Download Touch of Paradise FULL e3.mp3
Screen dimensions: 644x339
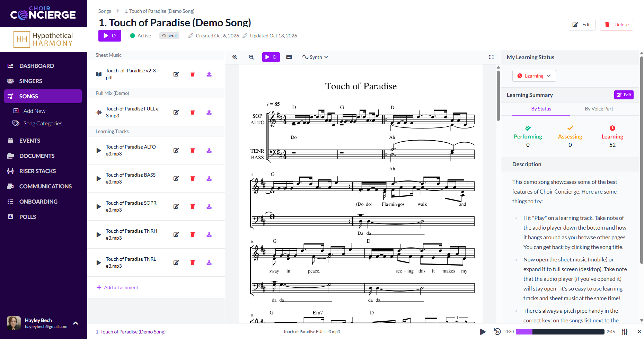(209, 112)
